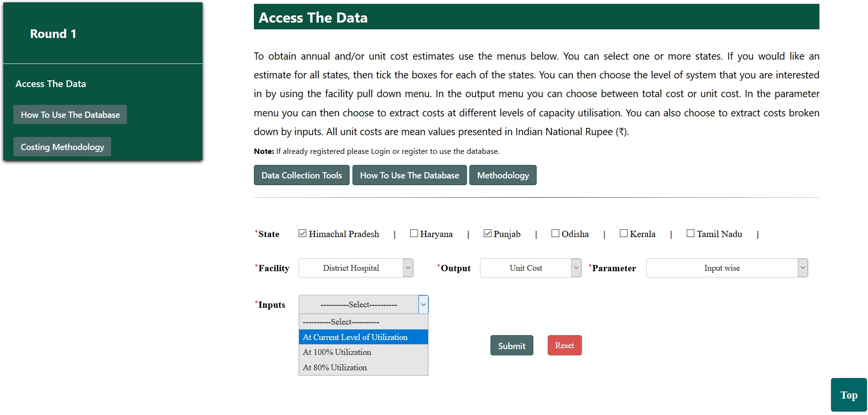868x415 pixels.
Task: Choose At Current Level of Utilization option
Action: click(363, 337)
